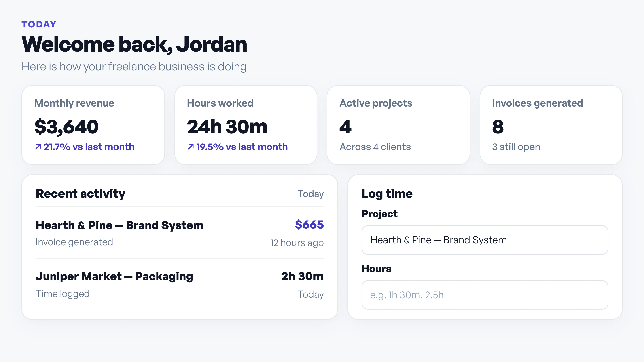Click the Hours field label
The height and width of the screenshot is (362, 644).
coord(376,269)
